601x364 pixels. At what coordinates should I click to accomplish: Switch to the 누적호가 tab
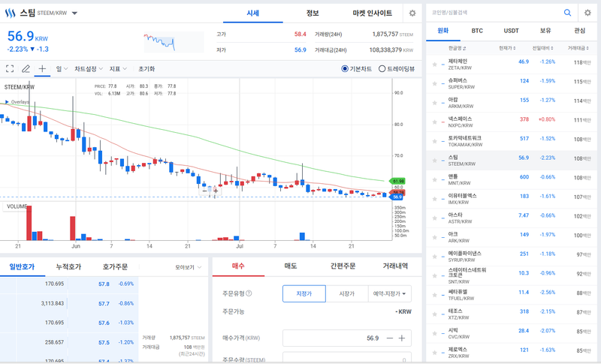(68, 266)
